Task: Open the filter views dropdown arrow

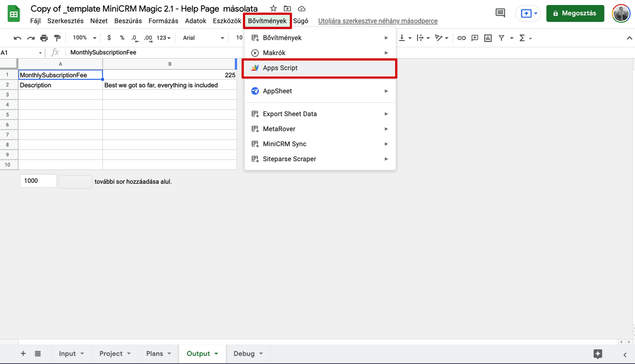Action: pos(512,38)
